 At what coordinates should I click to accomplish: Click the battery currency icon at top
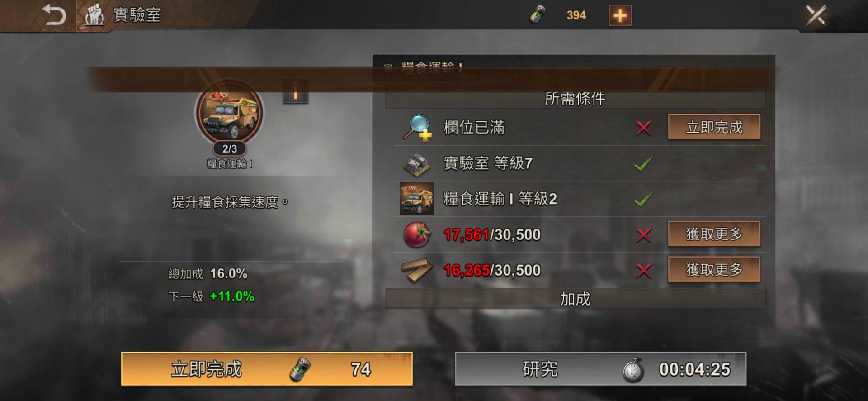pos(538,15)
